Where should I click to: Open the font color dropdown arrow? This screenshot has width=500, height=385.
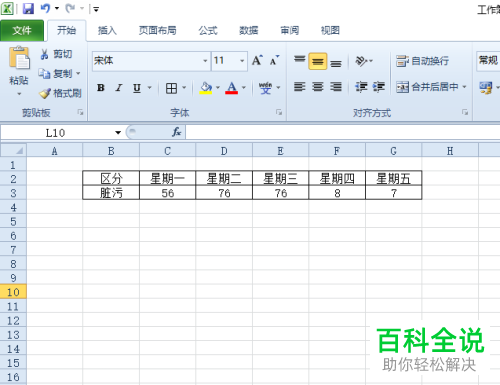(x=244, y=88)
